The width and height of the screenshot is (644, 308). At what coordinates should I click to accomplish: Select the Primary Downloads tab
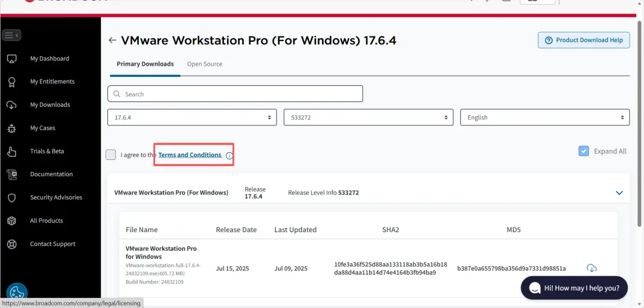pos(145,64)
